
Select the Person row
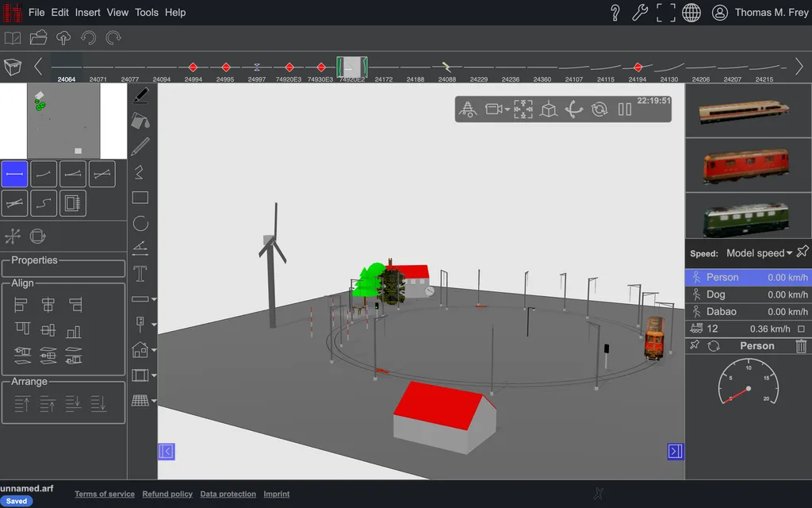[748, 277]
